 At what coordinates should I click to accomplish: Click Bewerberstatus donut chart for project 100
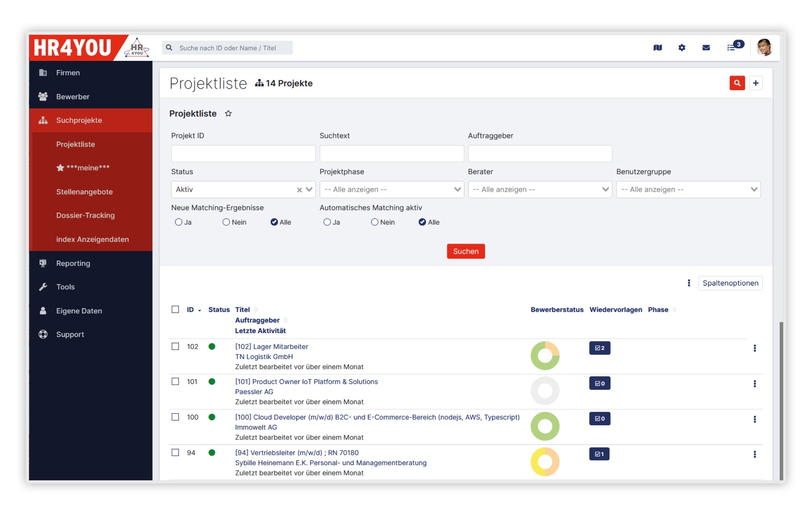545,426
